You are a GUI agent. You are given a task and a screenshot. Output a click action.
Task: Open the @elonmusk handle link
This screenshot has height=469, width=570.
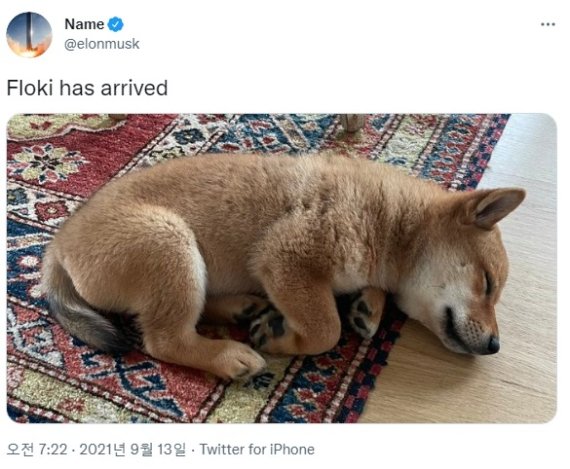[x=102, y=44]
